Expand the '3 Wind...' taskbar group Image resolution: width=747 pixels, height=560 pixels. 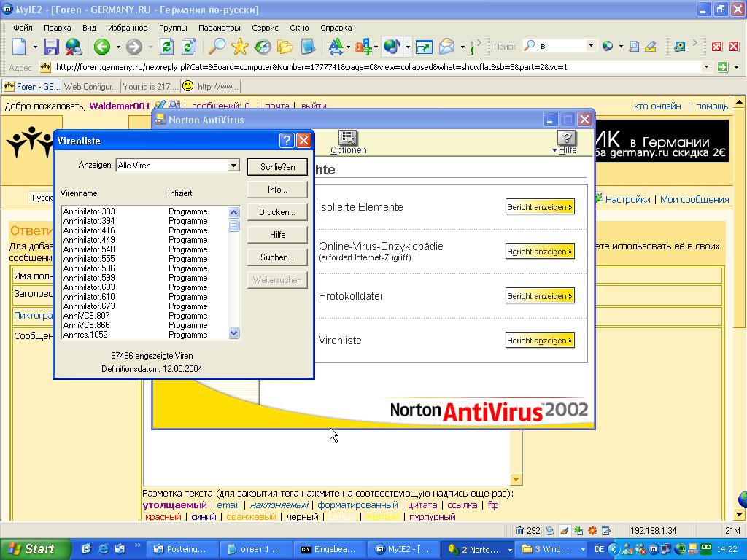[x=583, y=550]
